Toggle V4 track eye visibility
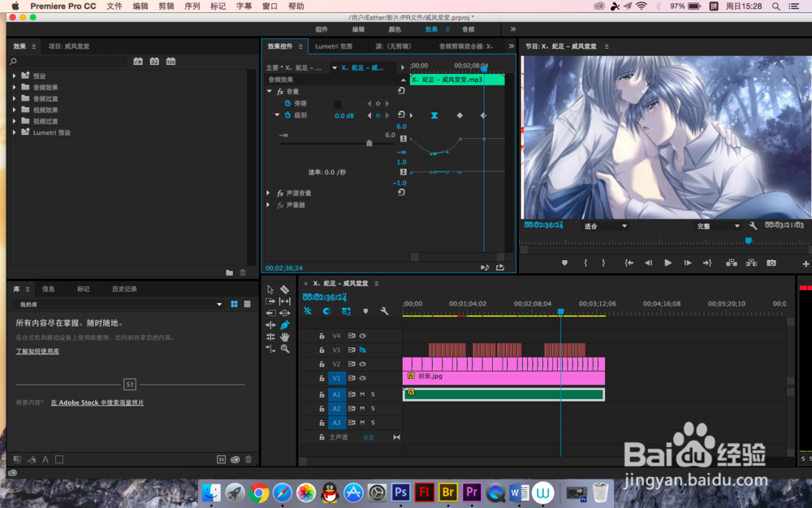The image size is (812, 508). (x=362, y=336)
